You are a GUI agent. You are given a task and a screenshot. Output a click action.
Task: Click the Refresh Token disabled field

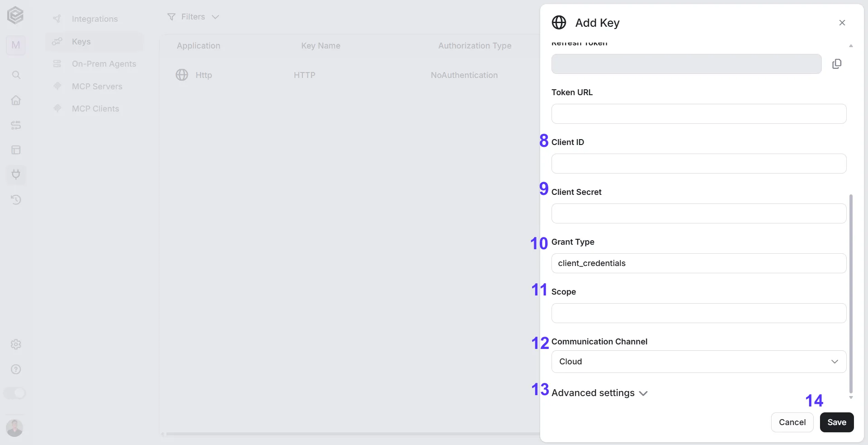(686, 64)
